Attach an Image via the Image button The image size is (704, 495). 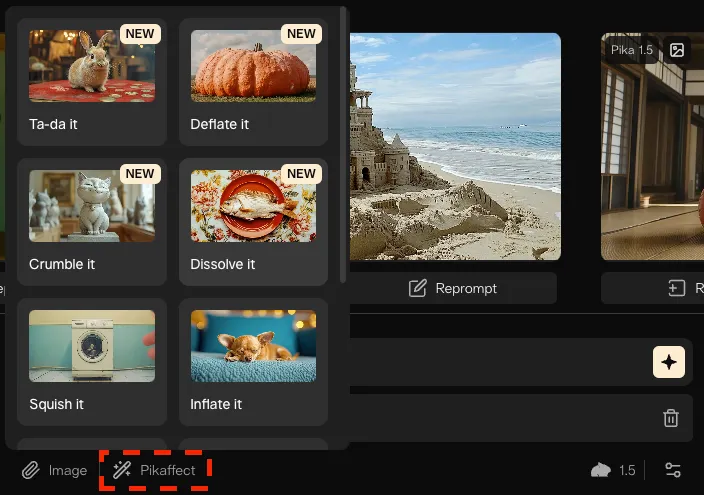point(54,470)
